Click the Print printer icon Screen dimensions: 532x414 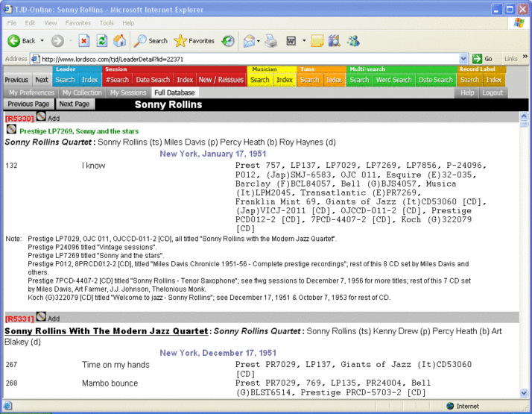pyautogui.click(x=271, y=41)
